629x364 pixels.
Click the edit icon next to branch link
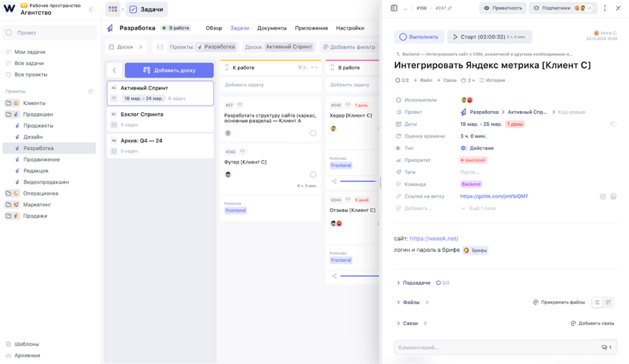pyautogui.click(x=602, y=196)
